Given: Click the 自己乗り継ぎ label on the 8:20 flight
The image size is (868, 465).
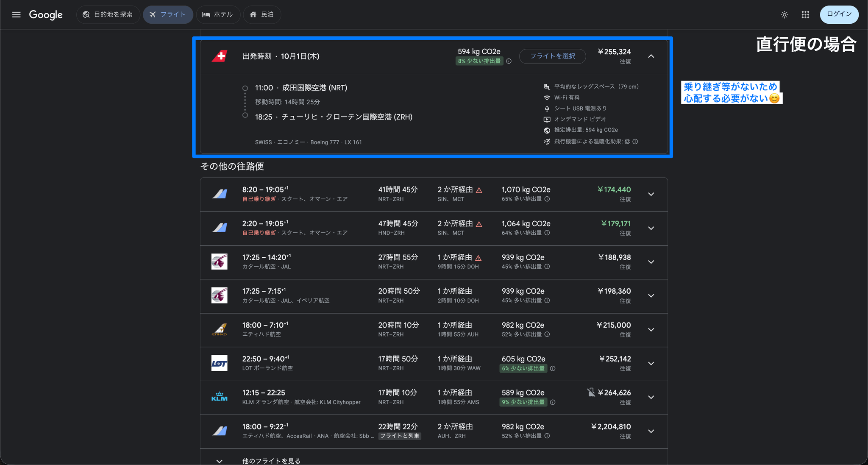Looking at the screenshot, I should (259, 199).
